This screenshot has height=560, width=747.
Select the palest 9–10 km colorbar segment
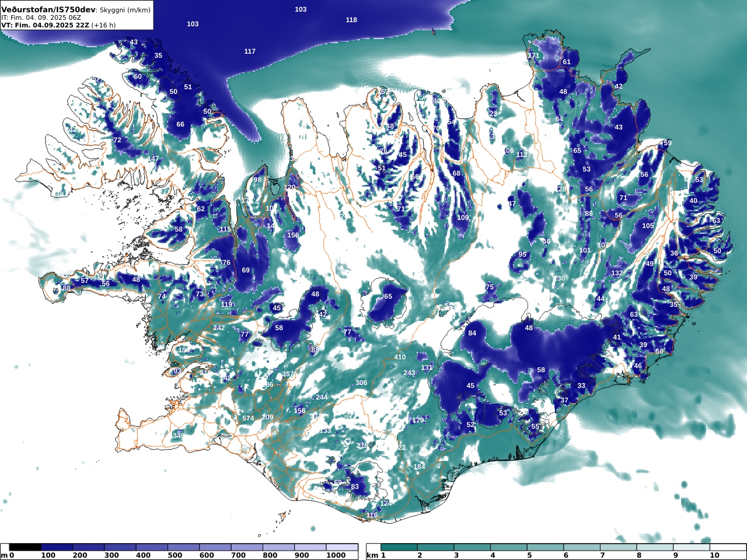[x=692, y=547]
